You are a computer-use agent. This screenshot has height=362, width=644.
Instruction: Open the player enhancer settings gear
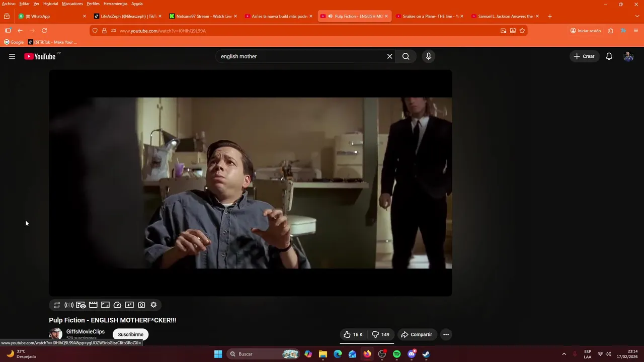coord(153,305)
